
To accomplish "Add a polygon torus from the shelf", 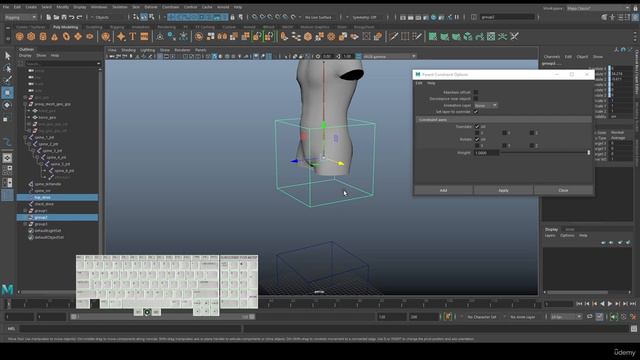I will point(66,37).
